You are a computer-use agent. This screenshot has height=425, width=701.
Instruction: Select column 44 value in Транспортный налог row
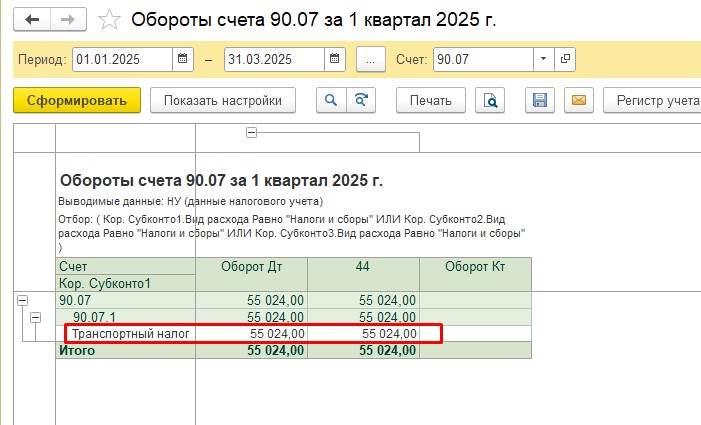363,334
